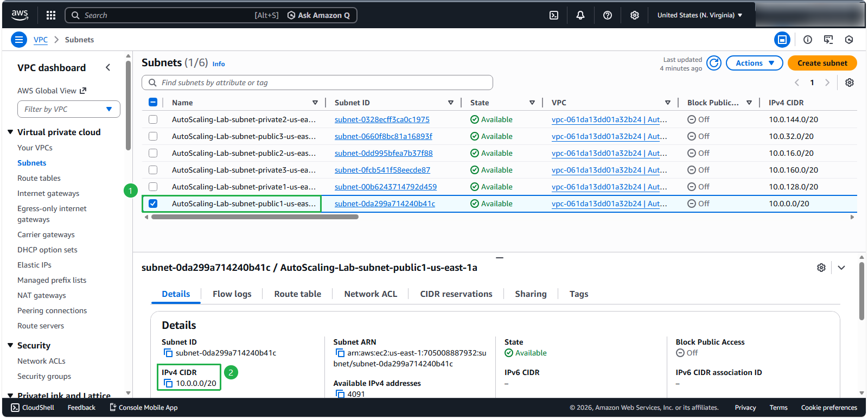Image resolution: width=868 pixels, height=419 pixels.
Task: Focus the Find subnets filter field
Action: 317,82
